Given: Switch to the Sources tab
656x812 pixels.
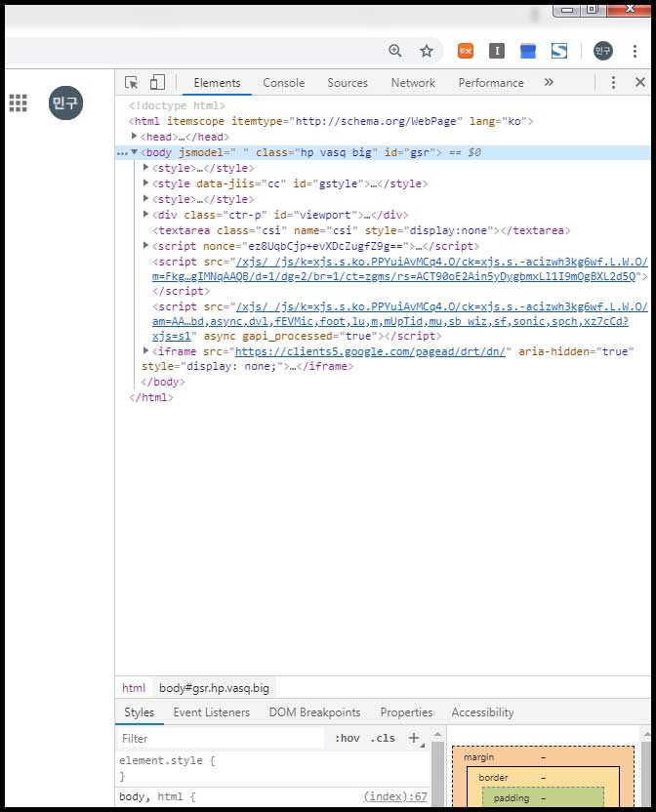Looking at the screenshot, I should (x=348, y=83).
